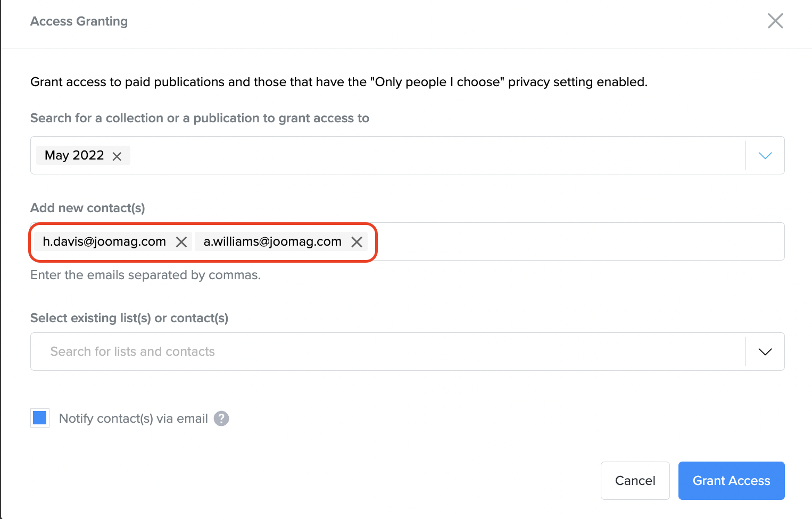Click the 'Notify contact(s) via email' label
Screen dimensions: 812x519
pyautogui.click(x=133, y=419)
